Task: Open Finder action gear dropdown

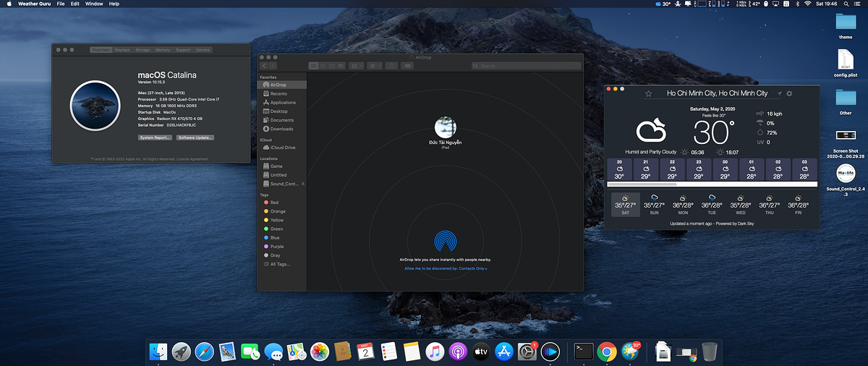Action: pos(375,66)
